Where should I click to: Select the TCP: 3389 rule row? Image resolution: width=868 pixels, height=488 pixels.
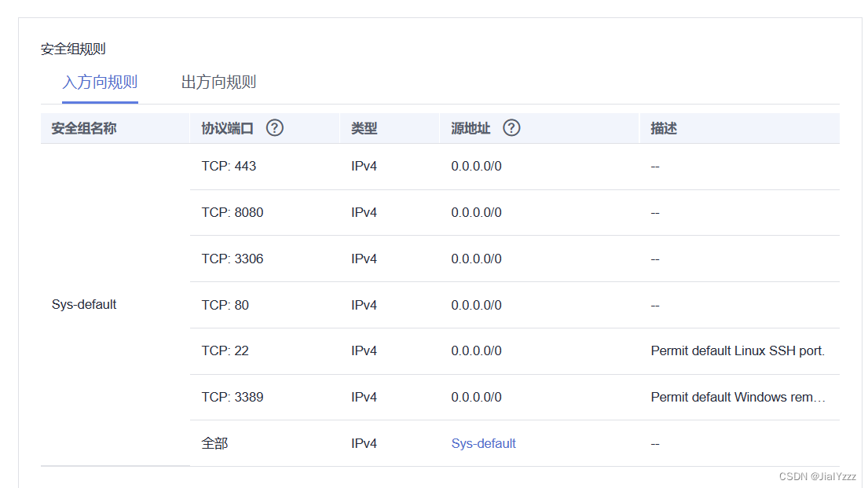click(515, 397)
